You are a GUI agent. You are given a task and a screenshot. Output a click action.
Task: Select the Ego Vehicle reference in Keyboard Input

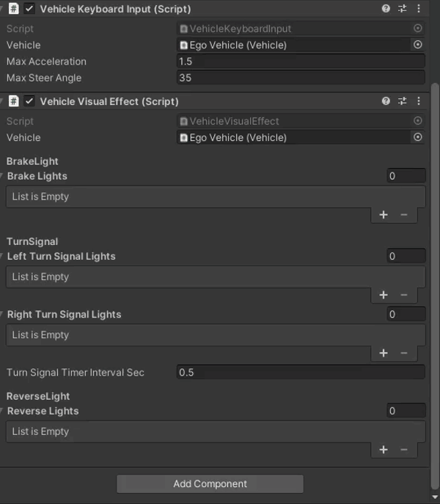coord(293,45)
